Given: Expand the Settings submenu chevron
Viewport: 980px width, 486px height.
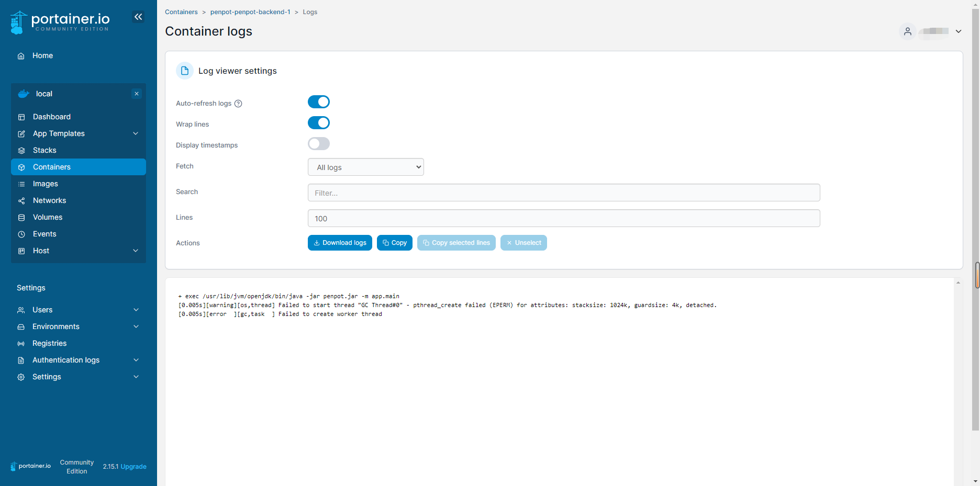Looking at the screenshot, I should click(136, 377).
